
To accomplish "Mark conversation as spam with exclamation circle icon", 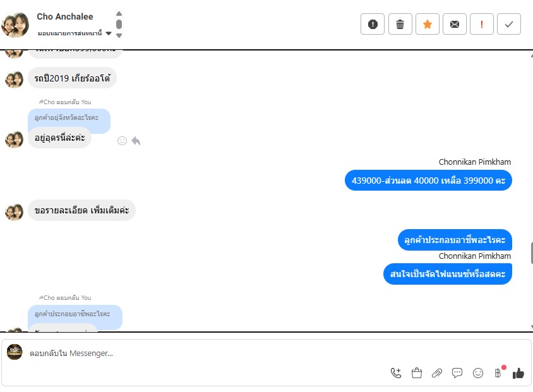I will click(x=373, y=24).
